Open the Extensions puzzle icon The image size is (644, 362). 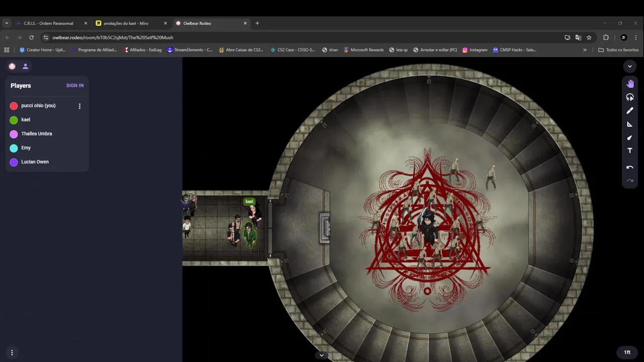606,37
